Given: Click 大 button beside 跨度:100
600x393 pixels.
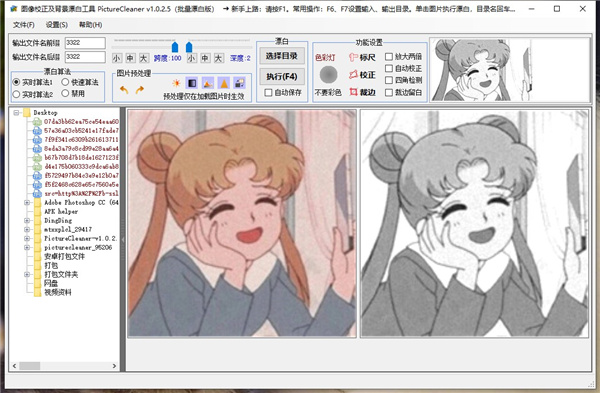Looking at the screenshot, I should (143, 58).
